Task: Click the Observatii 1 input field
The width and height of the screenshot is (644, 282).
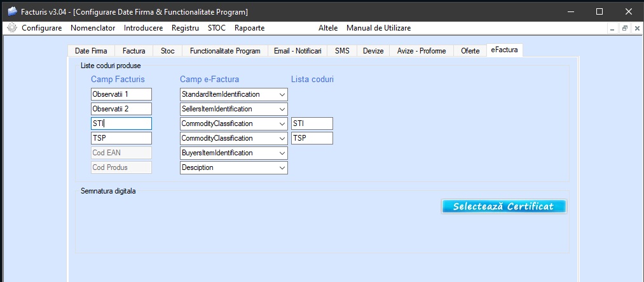Action: coord(121,94)
